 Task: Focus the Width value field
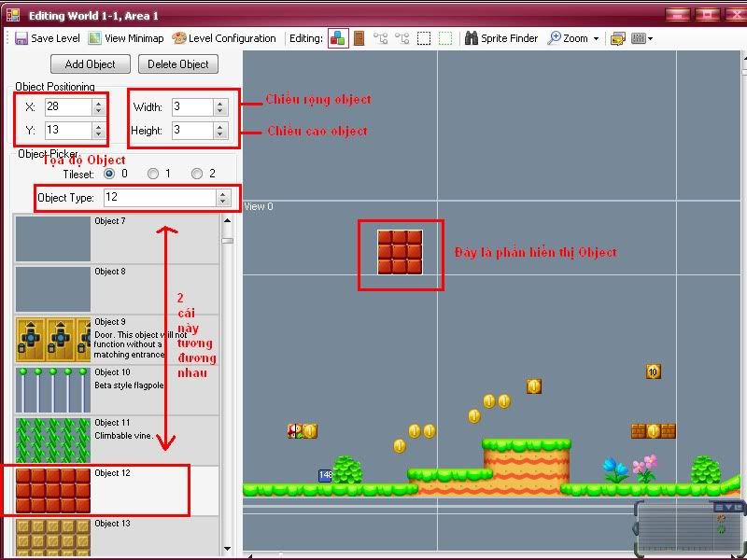click(x=192, y=106)
